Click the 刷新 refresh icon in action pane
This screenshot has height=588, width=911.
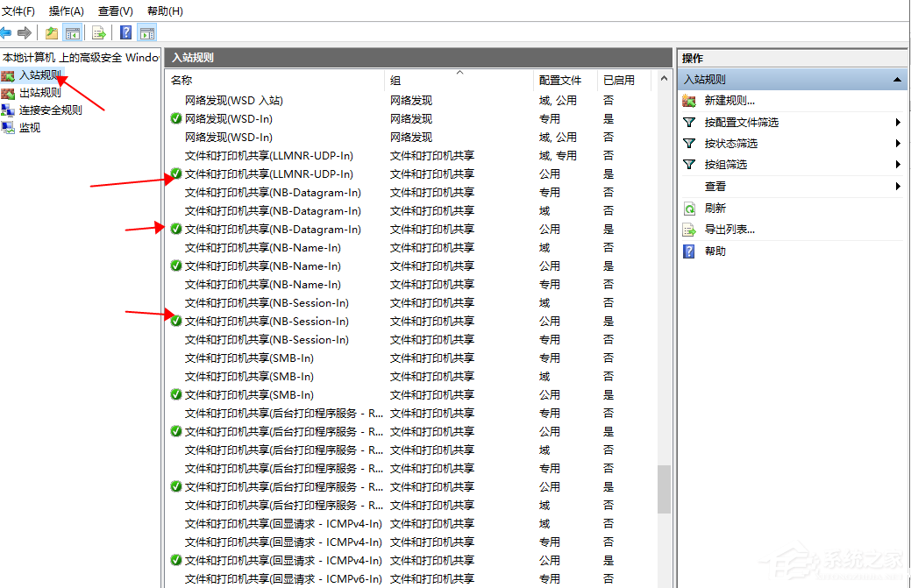(689, 208)
